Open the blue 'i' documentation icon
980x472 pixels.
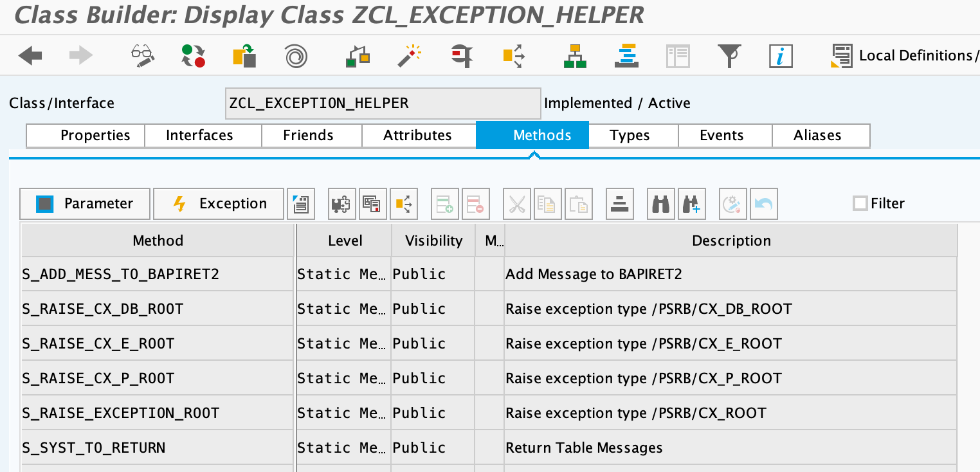pos(781,56)
